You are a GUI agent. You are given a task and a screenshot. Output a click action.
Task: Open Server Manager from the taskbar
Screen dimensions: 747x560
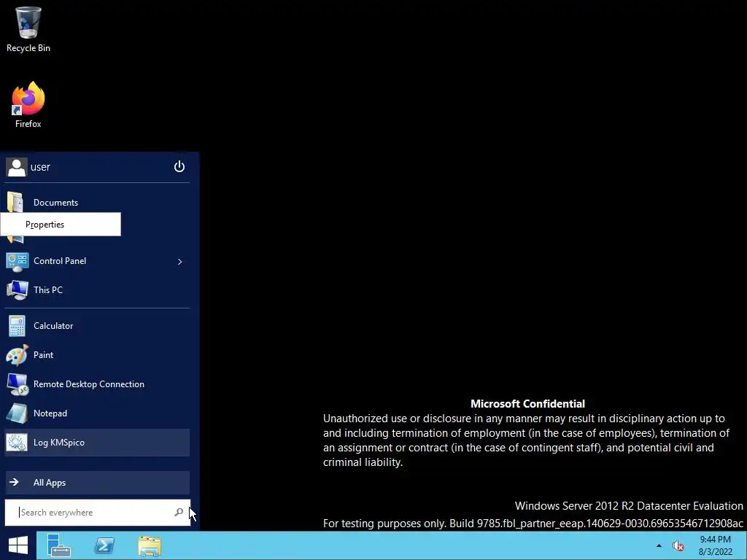click(x=59, y=545)
